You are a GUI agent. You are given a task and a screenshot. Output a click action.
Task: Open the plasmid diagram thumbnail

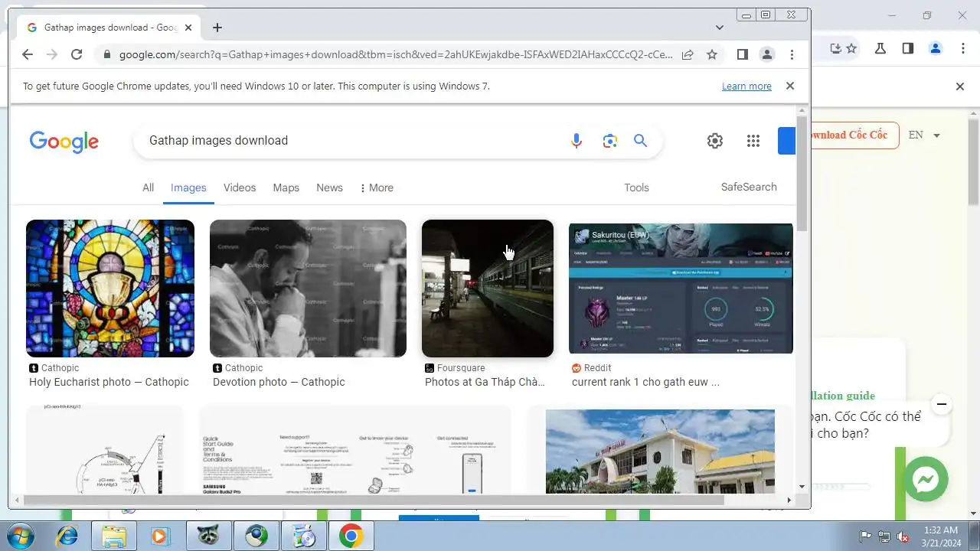tap(105, 450)
